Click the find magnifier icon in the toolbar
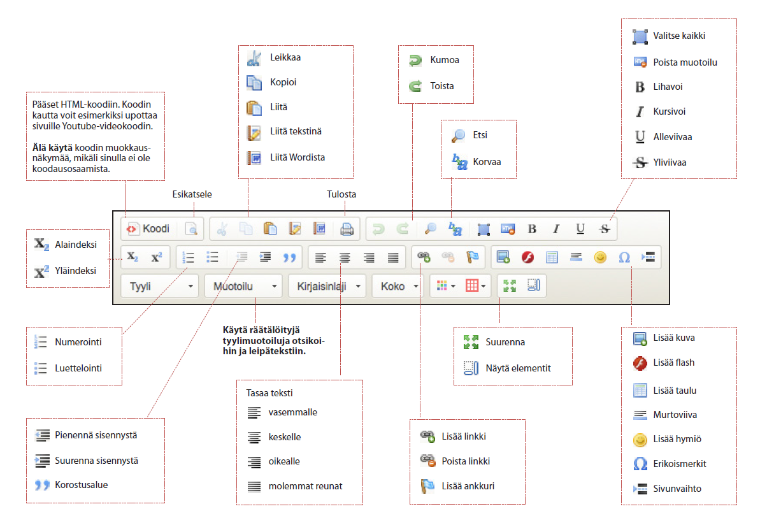This screenshot has width=774, height=532. click(x=431, y=229)
